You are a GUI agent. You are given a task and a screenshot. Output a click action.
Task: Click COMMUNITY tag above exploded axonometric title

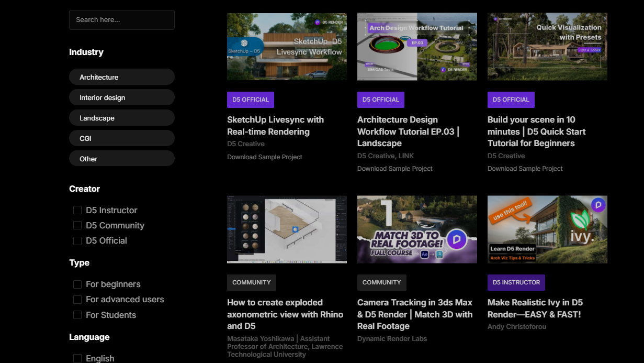[252, 282]
